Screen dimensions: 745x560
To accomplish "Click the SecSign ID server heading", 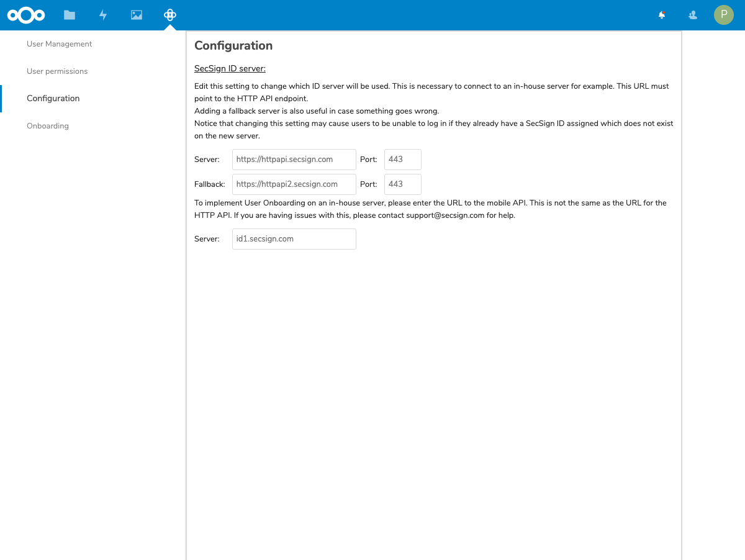I will pyautogui.click(x=230, y=68).
